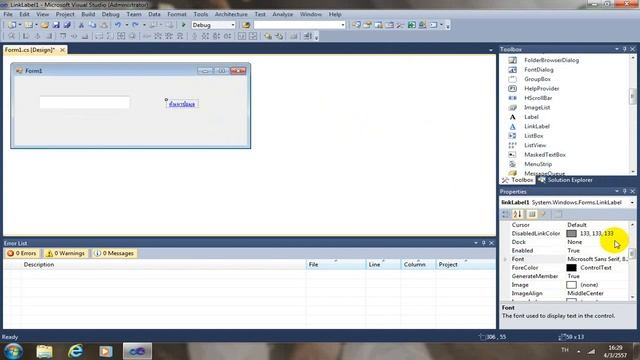The width and height of the screenshot is (640, 360).
Task: Click the Find in Files icon beside Debug
Action: (x=246, y=25)
